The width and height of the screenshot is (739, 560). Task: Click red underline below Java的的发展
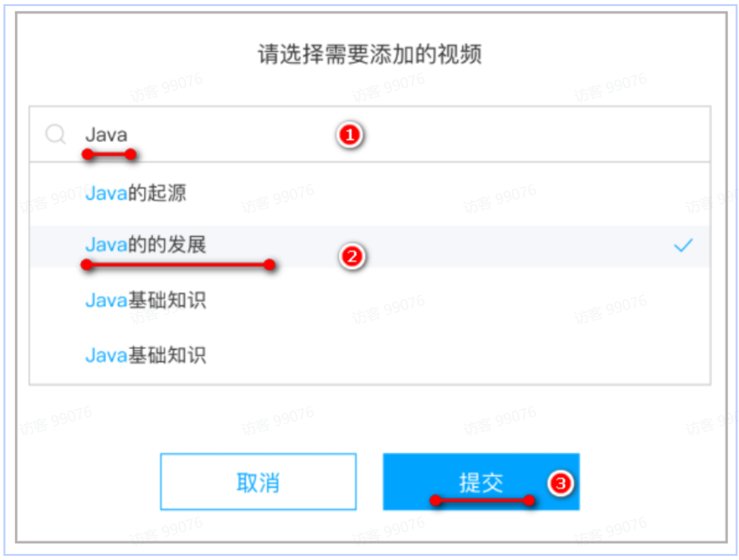point(178,265)
